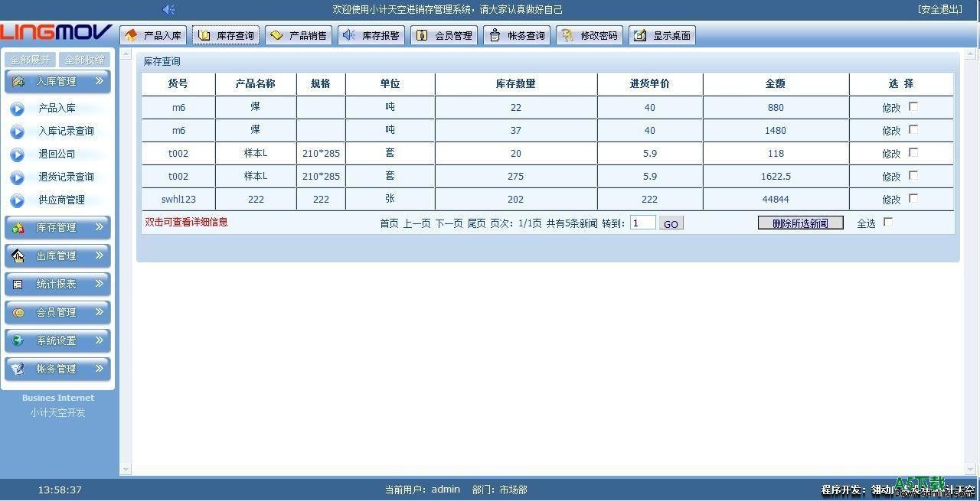Click blue arrow icon beside 入库记录查询
The image size is (980, 501).
(18, 132)
